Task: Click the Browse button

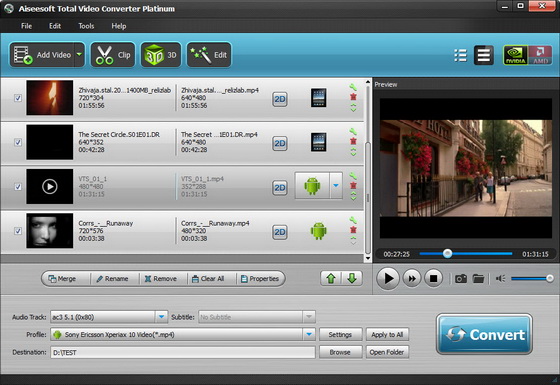Action: coord(340,352)
